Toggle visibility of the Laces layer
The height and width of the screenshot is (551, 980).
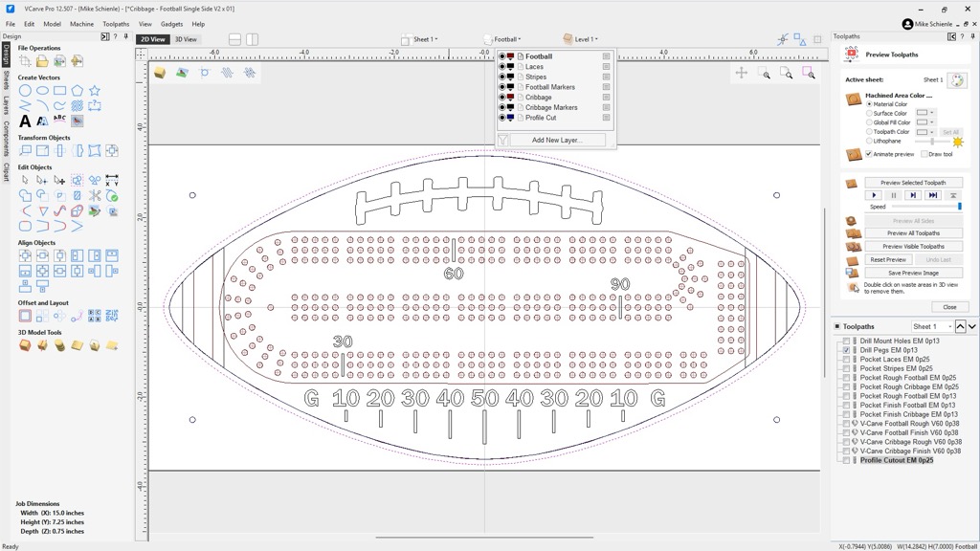[x=501, y=67]
